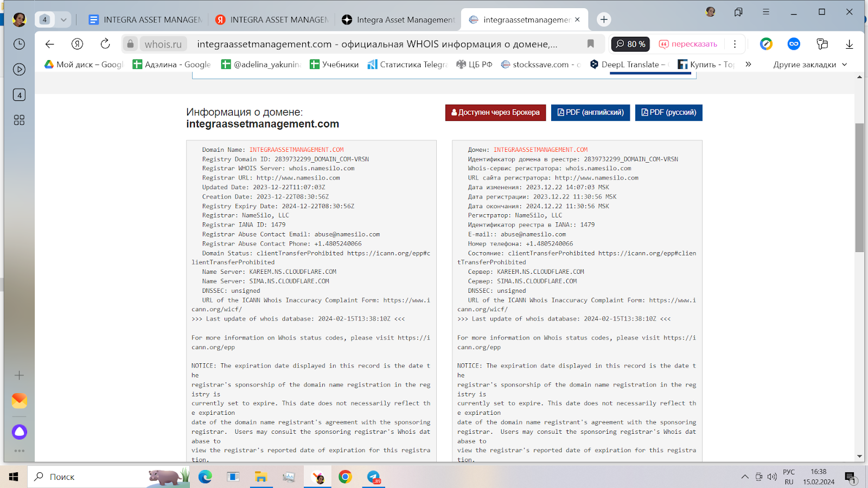Switch to first INTEGRA ASSET MANAGEMENT docs tab
The height and width of the screenshot is (488, 868).
[145, 20]
